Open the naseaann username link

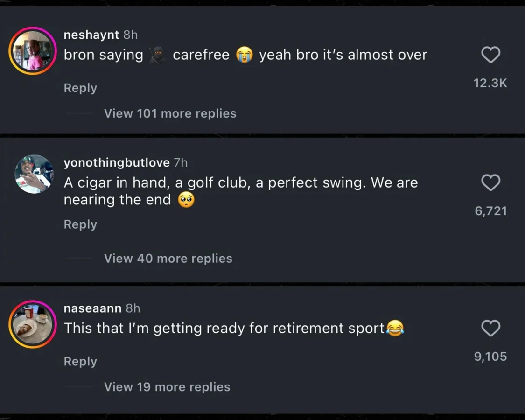point(92,308)
